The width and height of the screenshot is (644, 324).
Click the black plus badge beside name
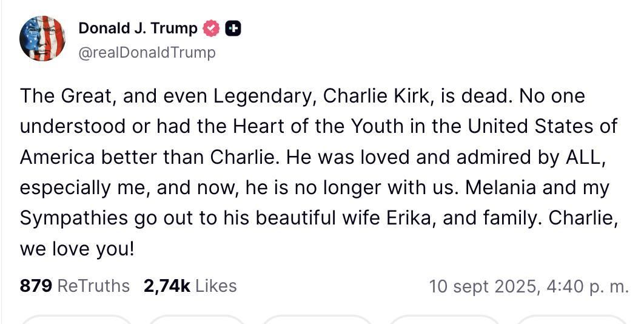tap(233, 28)
